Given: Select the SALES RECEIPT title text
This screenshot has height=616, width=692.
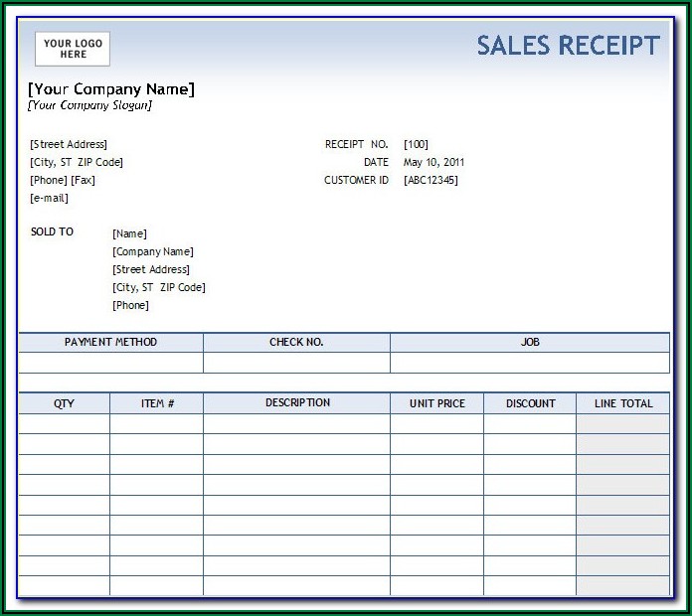Looking at the screenshot, I should (568, 46).
